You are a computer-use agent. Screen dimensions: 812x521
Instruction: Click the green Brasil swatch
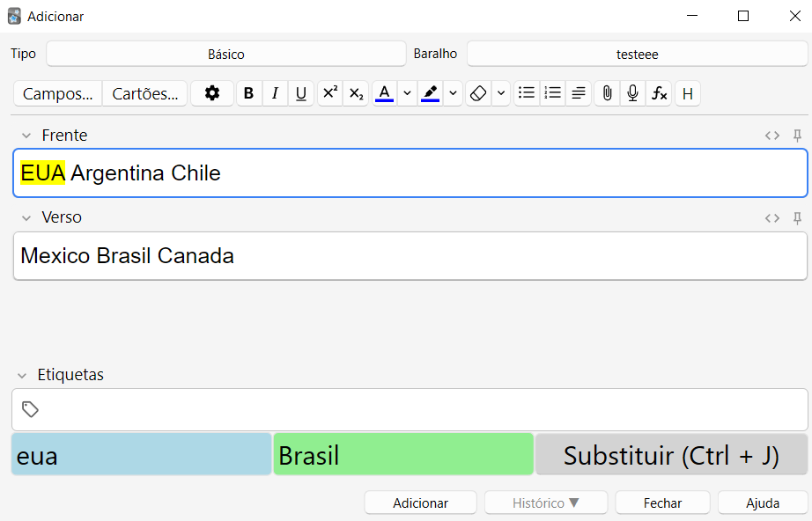click(403, 455)
